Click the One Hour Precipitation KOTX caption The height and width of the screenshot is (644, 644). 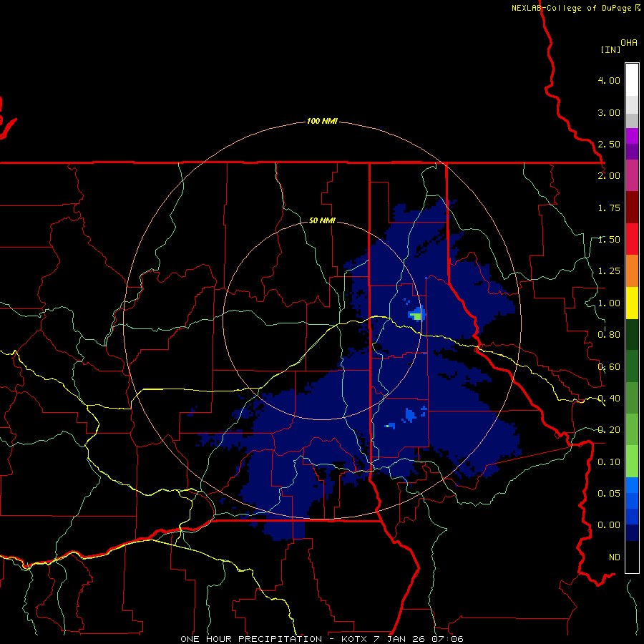coord(321,639)
